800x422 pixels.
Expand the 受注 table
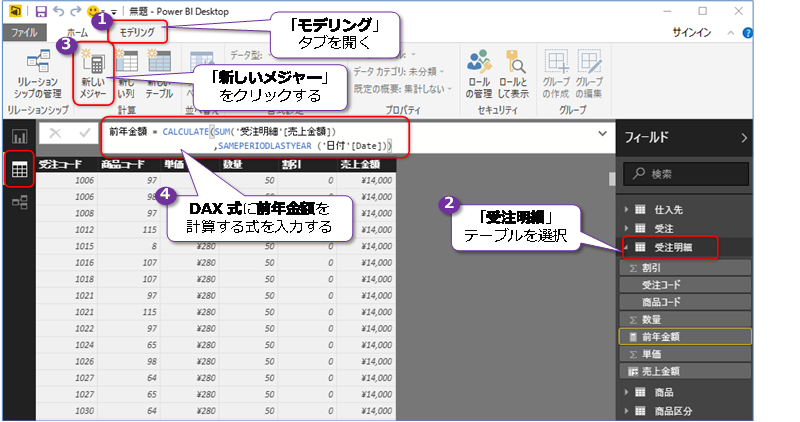pyautogui.click(x=627, y=228)
